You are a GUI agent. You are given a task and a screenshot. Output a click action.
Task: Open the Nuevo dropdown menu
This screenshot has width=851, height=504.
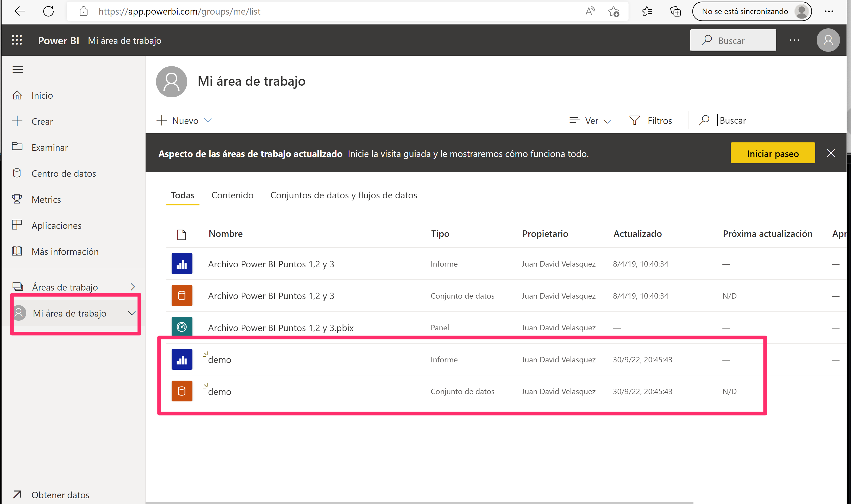coord(184,121)
